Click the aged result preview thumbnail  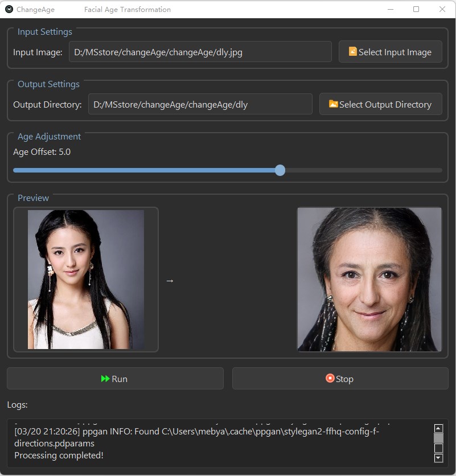369,280
